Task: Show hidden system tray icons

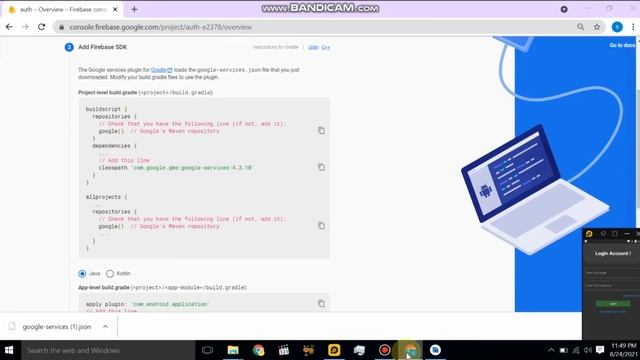Action: [x=551, y=350]
